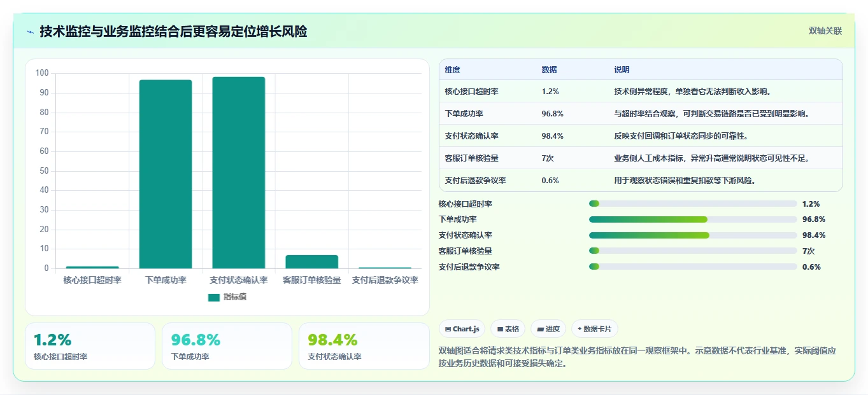Click the 7次 value in table
The width and height of the screenshot is (868, 395).
(x=547, y=158)
